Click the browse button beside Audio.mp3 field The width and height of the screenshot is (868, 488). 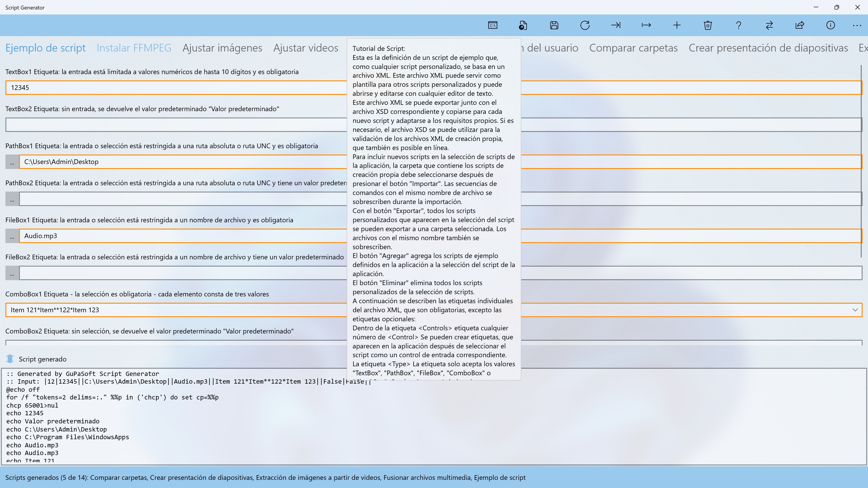[12, 236]
